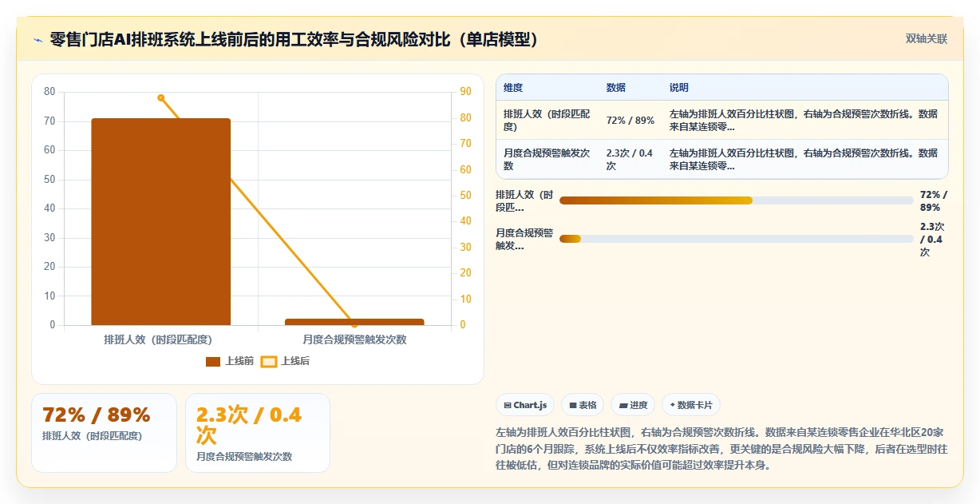Screen dimensions: 980x504
Task: Click the line point above the 排班人效 bar
Action: point(160,97)
